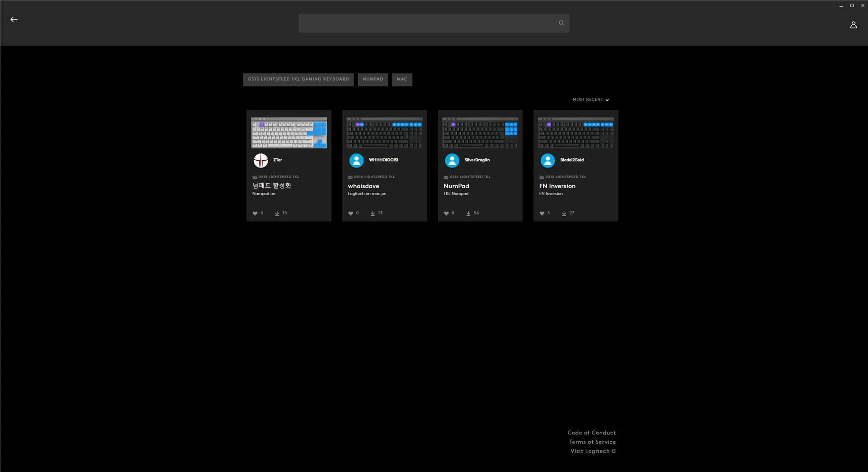Open the FN Inversion profile title
The image size is (868, 472).
pos(557,186)
